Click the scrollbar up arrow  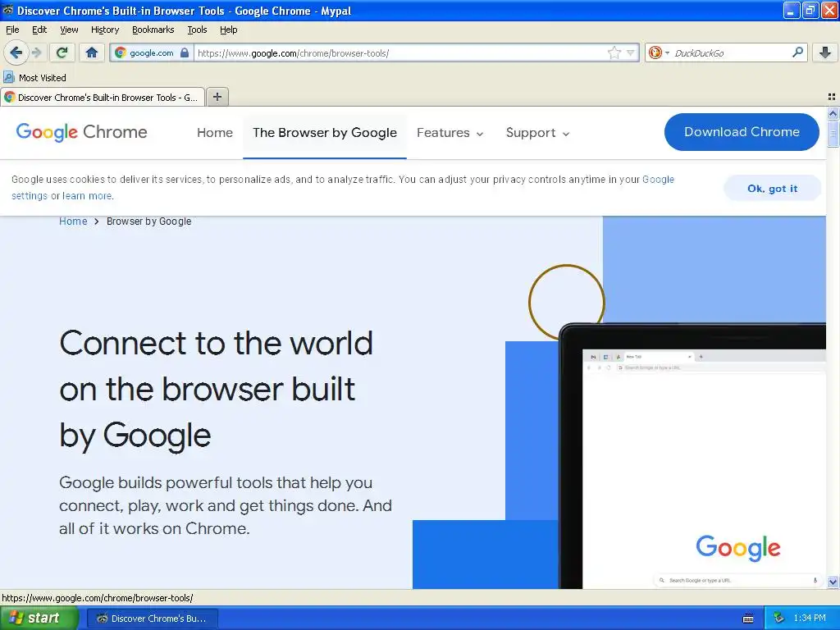pos(833,113)
